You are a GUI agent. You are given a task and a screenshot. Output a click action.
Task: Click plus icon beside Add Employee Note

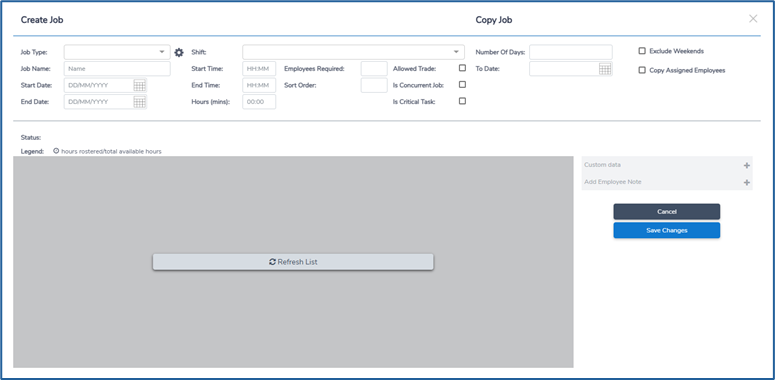(746, 183)
